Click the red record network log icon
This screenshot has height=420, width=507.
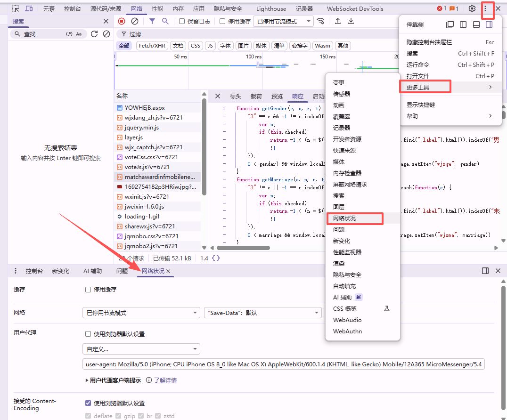(122, 21)
